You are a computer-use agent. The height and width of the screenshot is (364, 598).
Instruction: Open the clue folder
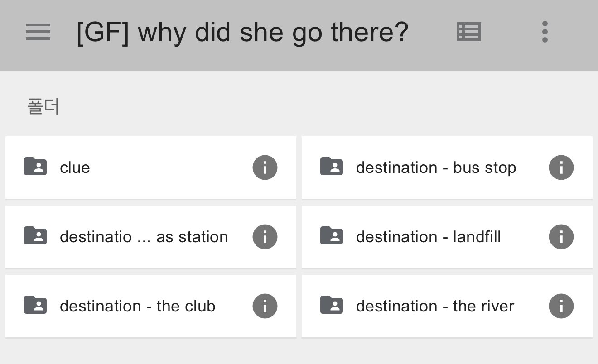pos(75,168)
